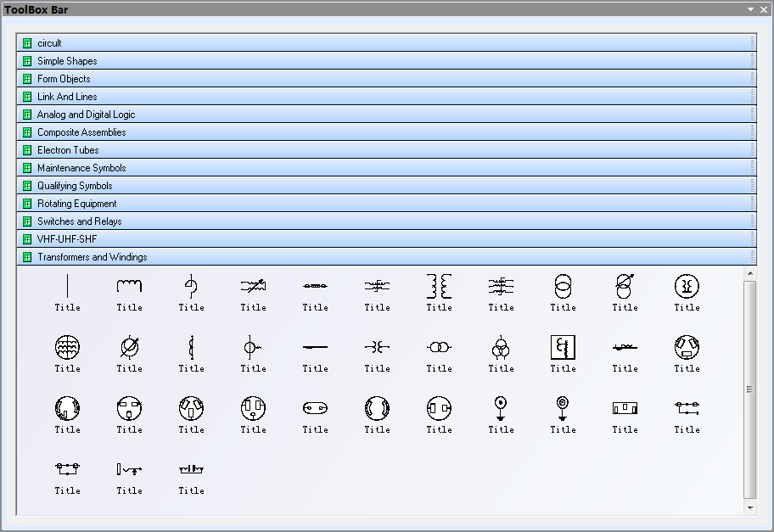Select the circle with wavy lines symbol

pos(68,348)
